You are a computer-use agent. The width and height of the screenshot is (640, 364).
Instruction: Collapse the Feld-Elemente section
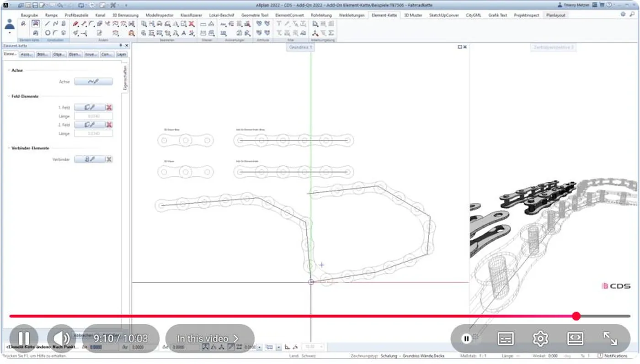coord(8,96)
